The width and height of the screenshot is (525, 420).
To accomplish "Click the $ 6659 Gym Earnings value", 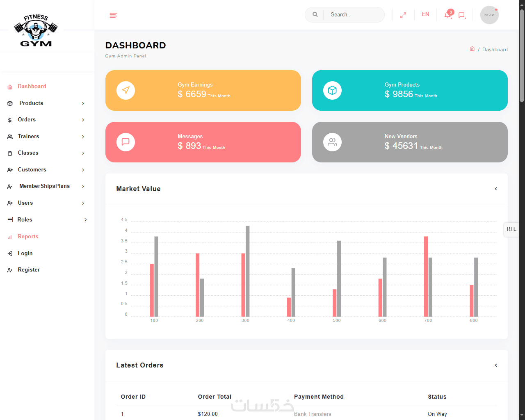I will coord(192,94).
